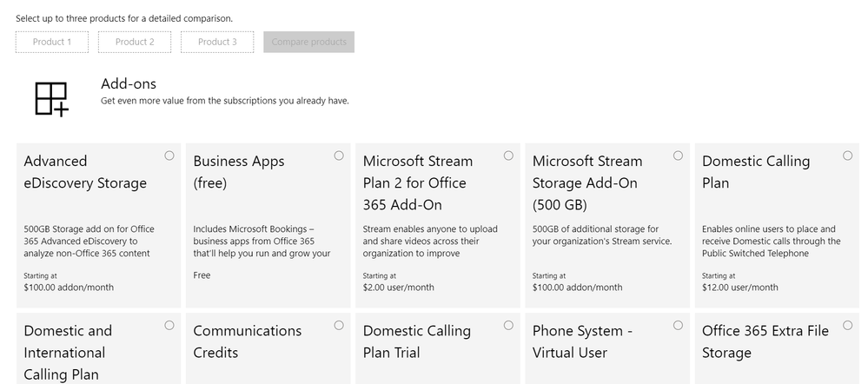Click 'Enables online users to place' description

coord(772,242)
